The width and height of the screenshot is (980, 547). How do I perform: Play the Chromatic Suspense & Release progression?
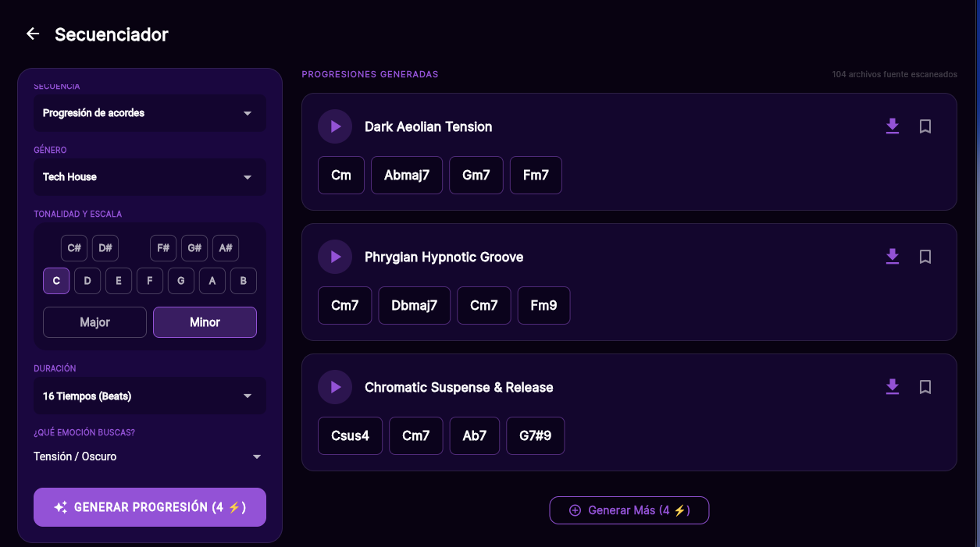tap(335, 387)
